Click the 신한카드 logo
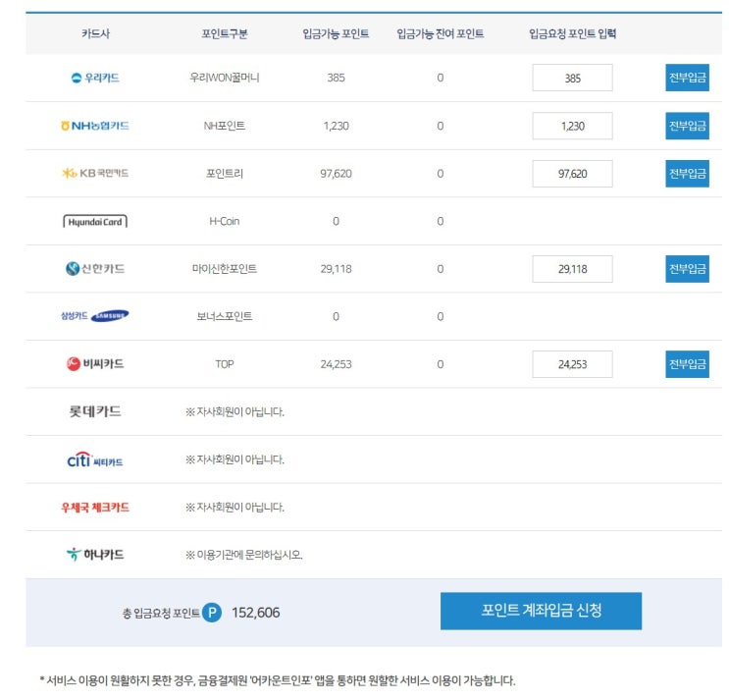Image resolution: width=729 pixels, height=700 pixels. point(95,269)
